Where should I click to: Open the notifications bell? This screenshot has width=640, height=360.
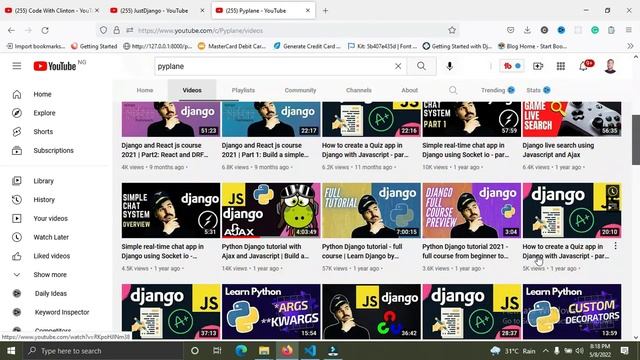tap(584, 66)
